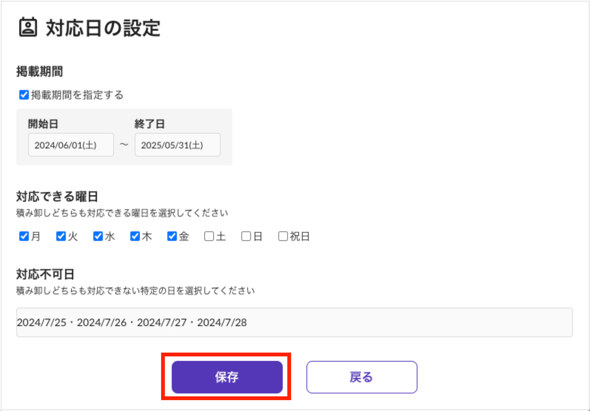The image size is (590, 411).
Task: Click the 祝日 label text
Action: (x=300, y=236)
